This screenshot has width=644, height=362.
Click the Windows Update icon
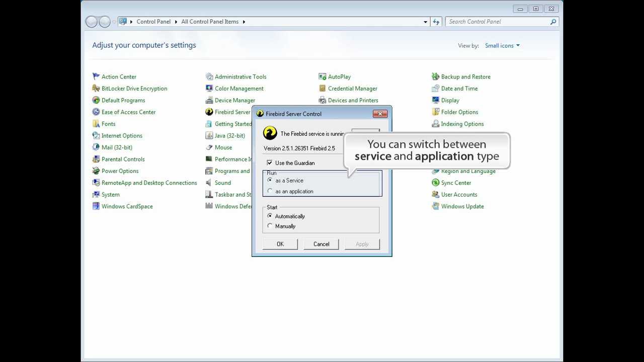pyautogui.click(x=436, y=206)
